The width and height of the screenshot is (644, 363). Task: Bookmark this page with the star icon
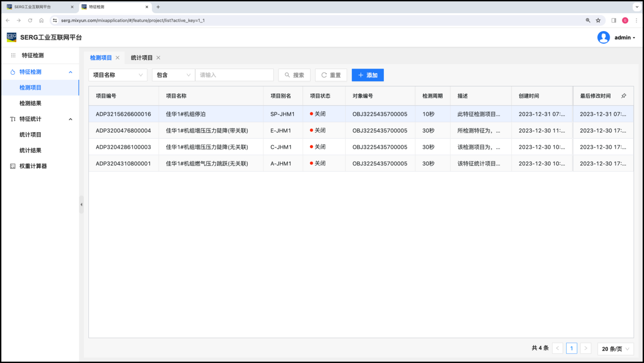point(598,20)
